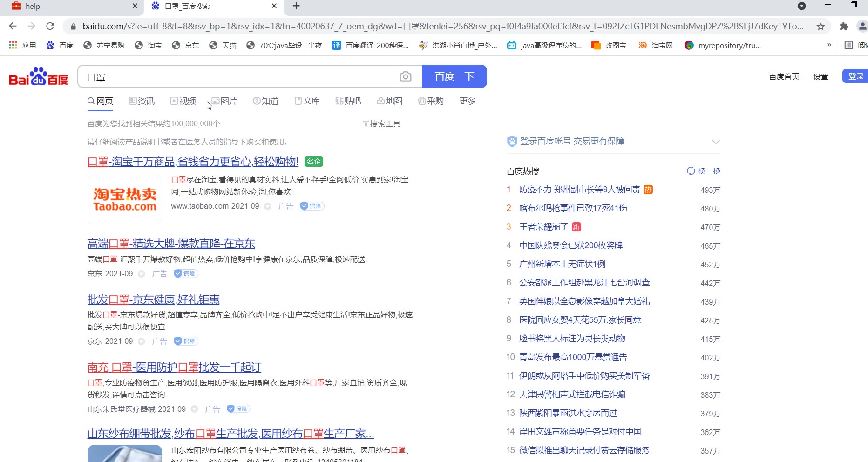Open the 口罩-淘宝千万商品 result
Image resolution: width=868 pixels, height=462 pixels.
click(193, 162)
